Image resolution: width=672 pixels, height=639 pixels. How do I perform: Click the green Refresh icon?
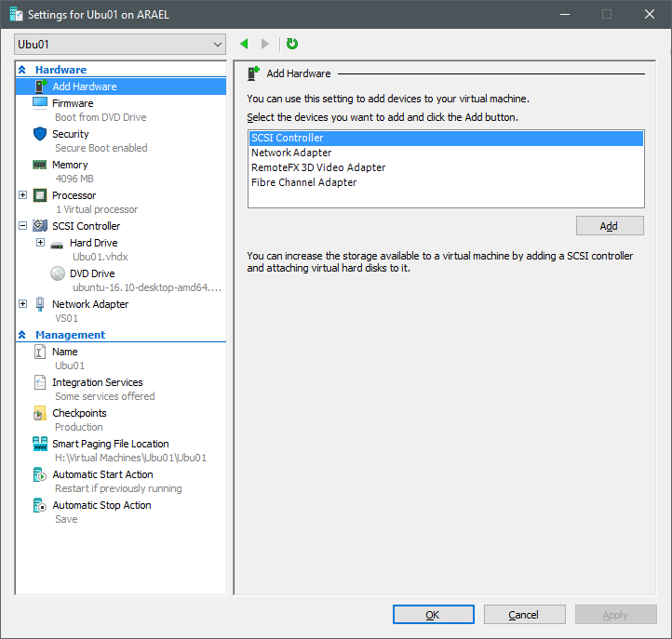coord(292,44)
